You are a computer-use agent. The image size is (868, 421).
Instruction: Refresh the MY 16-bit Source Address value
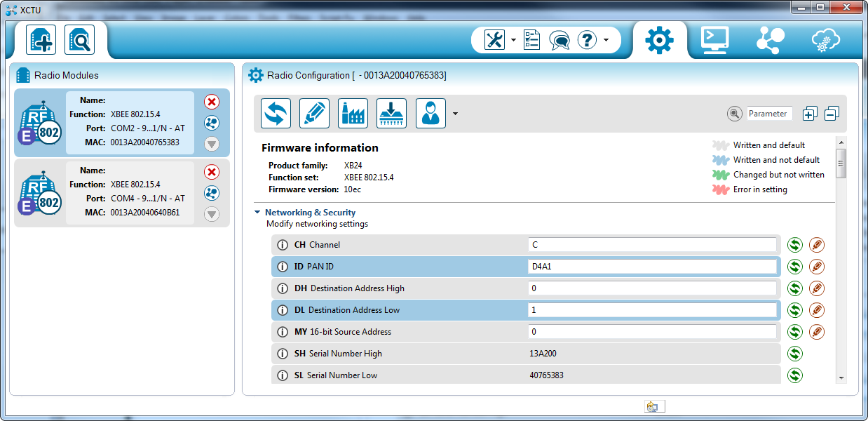pos(794,332)
